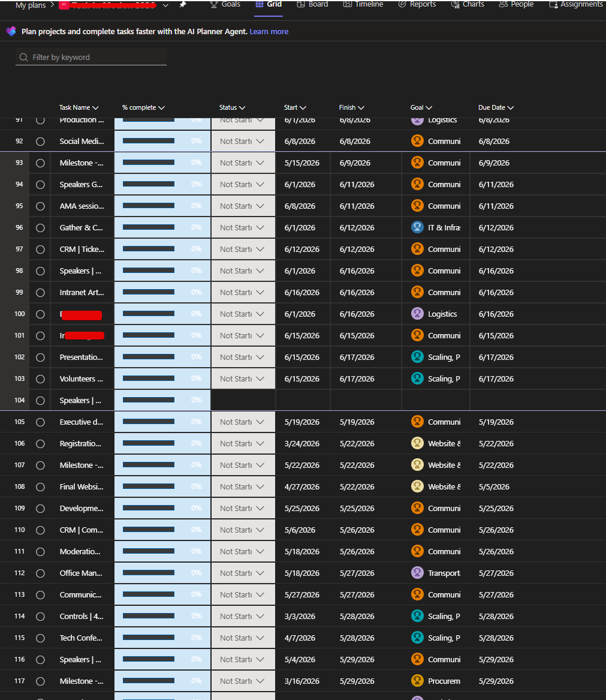Open task 110 CRM | Com... name
Viewport: 606px width, 700px height.
pos(82,530)
